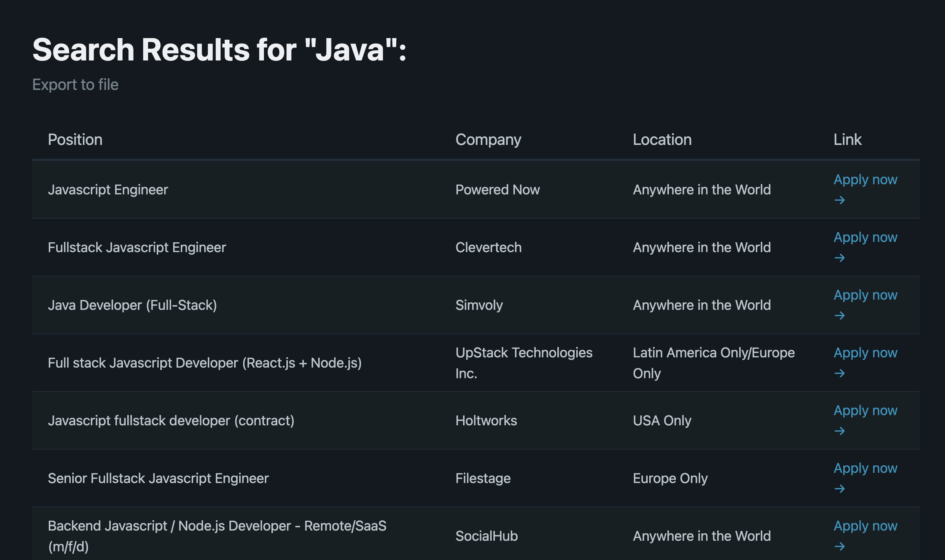Click the Search Results for Java heading
Viewport: 945px width, 560px height.
coord(219,50)
